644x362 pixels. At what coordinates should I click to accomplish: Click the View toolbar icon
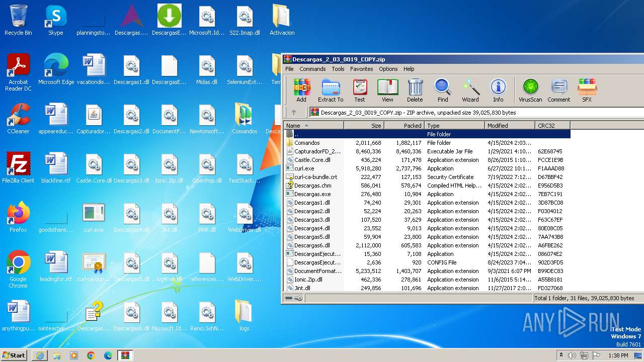click(x=387, y=90)
